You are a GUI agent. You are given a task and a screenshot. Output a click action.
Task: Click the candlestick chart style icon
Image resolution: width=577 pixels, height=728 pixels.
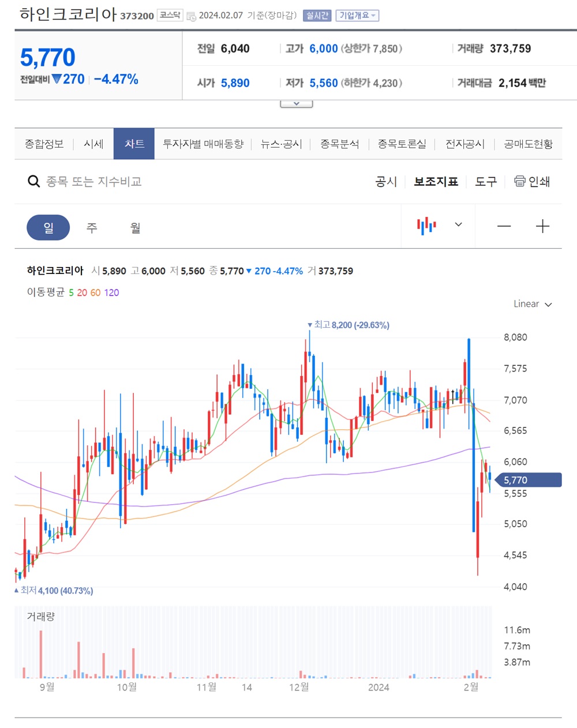pos(425,226)
